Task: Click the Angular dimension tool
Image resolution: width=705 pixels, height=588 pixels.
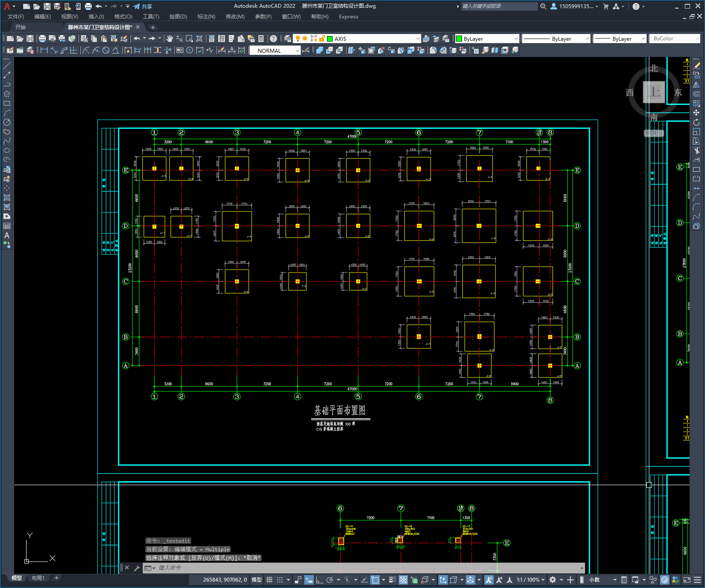Action: pyautogui.click(x=116, y=50)
